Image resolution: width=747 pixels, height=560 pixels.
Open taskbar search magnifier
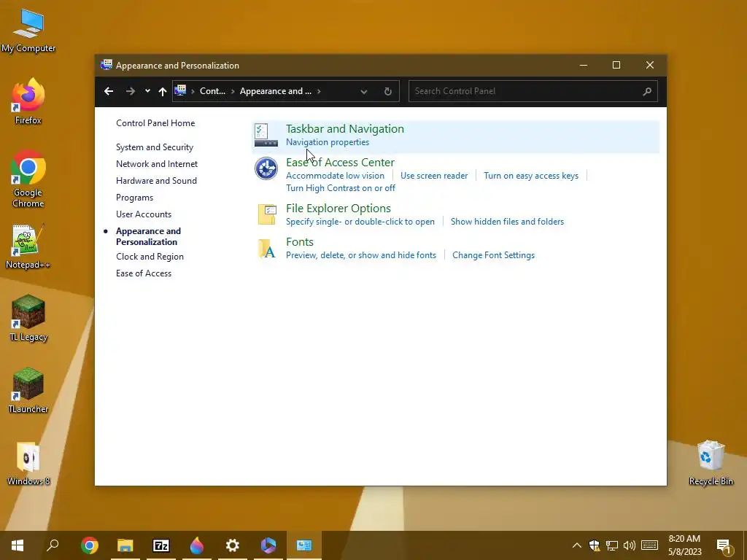(53, 545)
